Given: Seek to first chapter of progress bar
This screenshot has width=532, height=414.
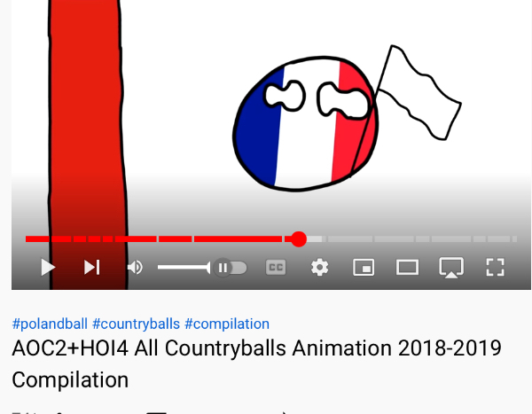Looking at the screenshot, I should [x=37, y=239].
